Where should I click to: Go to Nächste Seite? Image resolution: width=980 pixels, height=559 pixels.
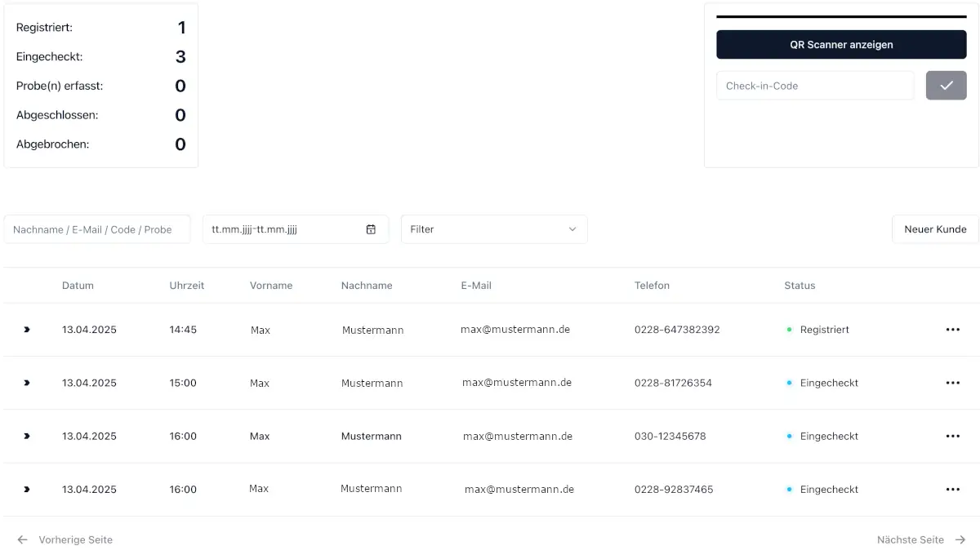[x=910, y=539]
